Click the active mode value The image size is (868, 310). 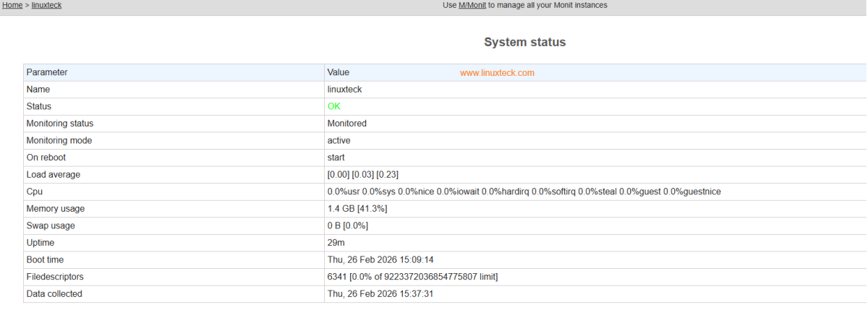tap(339, 140)
